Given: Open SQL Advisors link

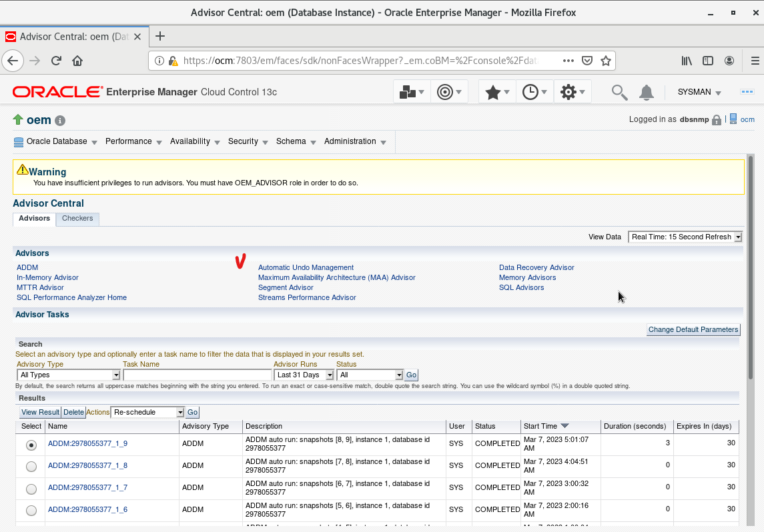Looking at the screenshot, I should tap(521, 287).
